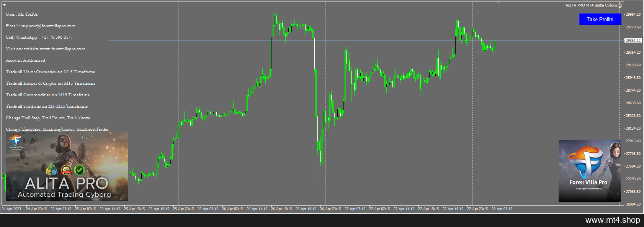This screenshot has height=227, width=644.
Task: Click the 'User : Mr TAFA' text
Action: 21,14
